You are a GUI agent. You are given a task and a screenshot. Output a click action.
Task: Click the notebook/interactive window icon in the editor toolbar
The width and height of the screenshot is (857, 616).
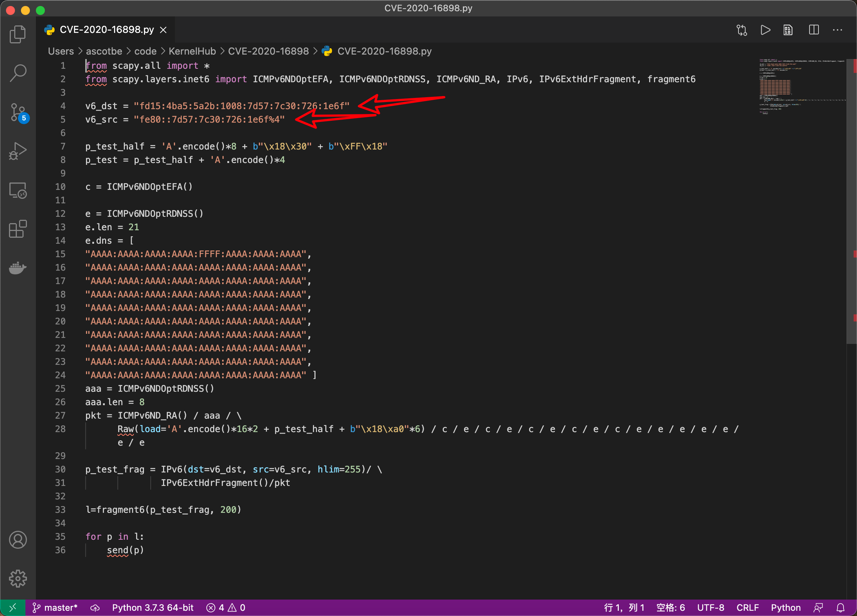(x=788, y=30)
